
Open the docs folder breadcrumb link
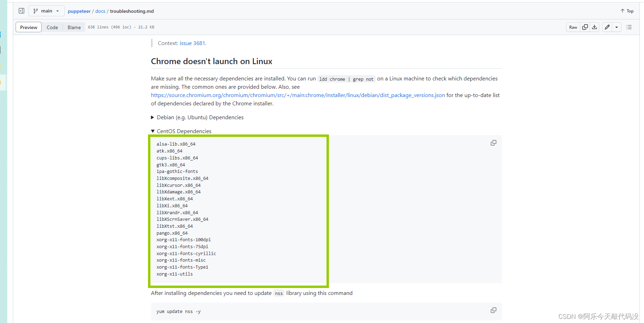coord(100,11)
